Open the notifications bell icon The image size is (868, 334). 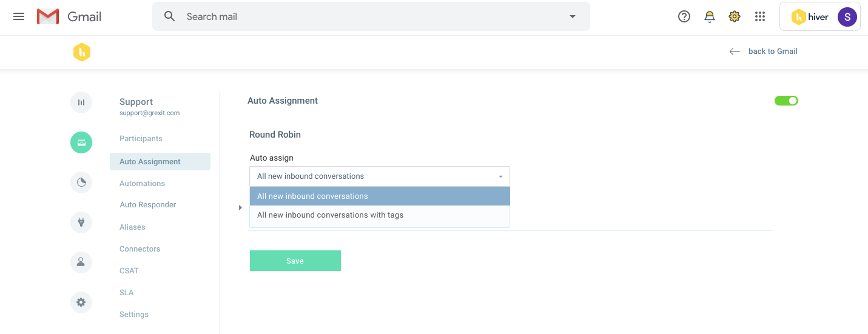click(710, 16)
